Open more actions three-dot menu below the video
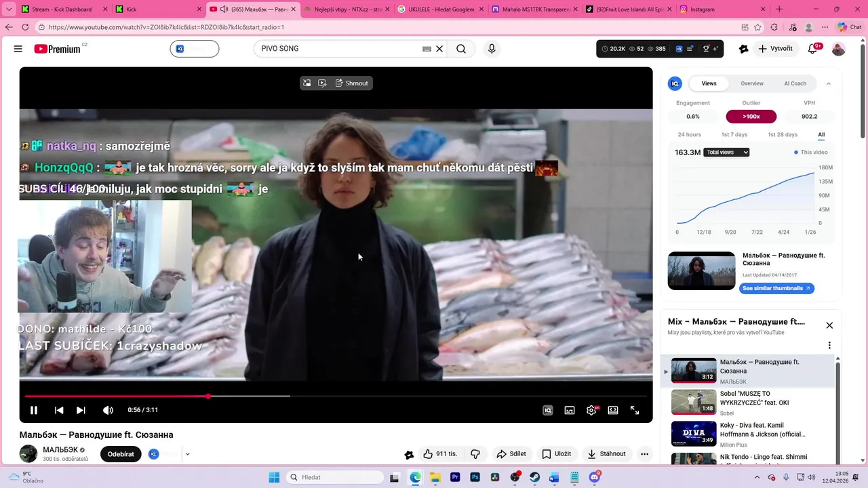868x488 pixels. [x=644, y=454]
